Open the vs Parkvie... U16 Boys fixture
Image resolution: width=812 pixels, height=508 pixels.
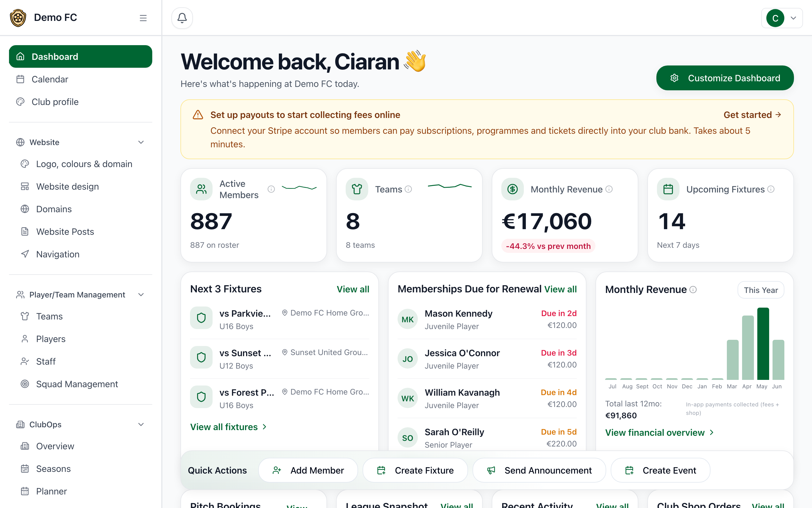[x=279, y=319]
